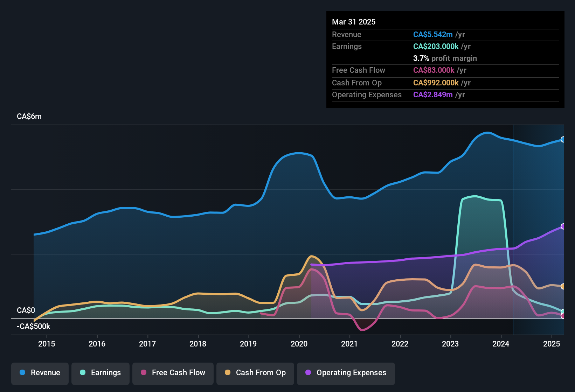Click the CA$6m y-axis label

coord(29,117)
